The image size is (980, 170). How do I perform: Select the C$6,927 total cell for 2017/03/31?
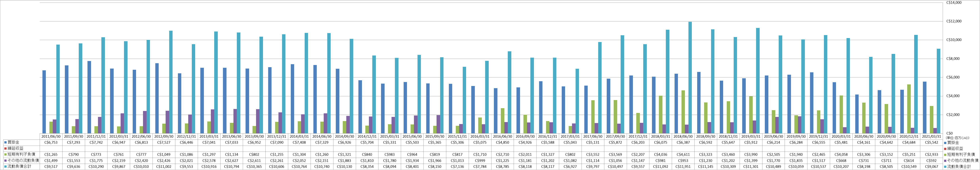(571, 167)
